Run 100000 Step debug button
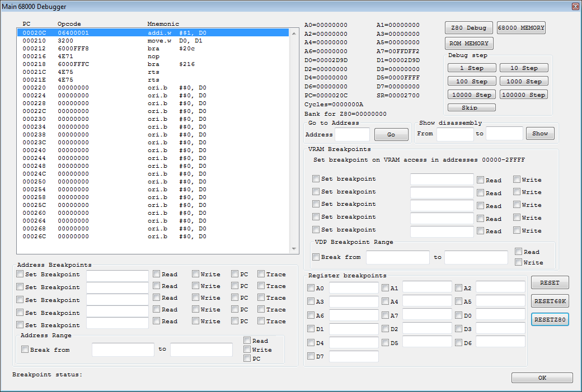Viewport: 582px width, 392px height. point(524,95)
